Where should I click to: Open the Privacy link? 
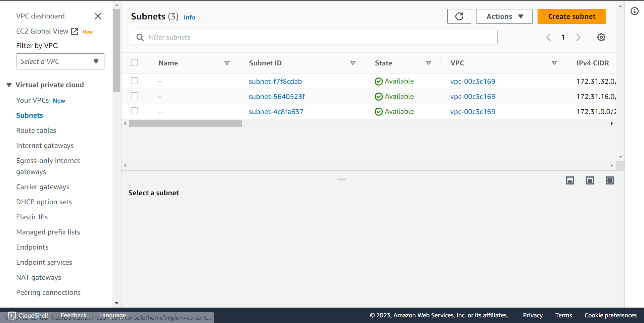pyautogui.click(x=533, y=315)
